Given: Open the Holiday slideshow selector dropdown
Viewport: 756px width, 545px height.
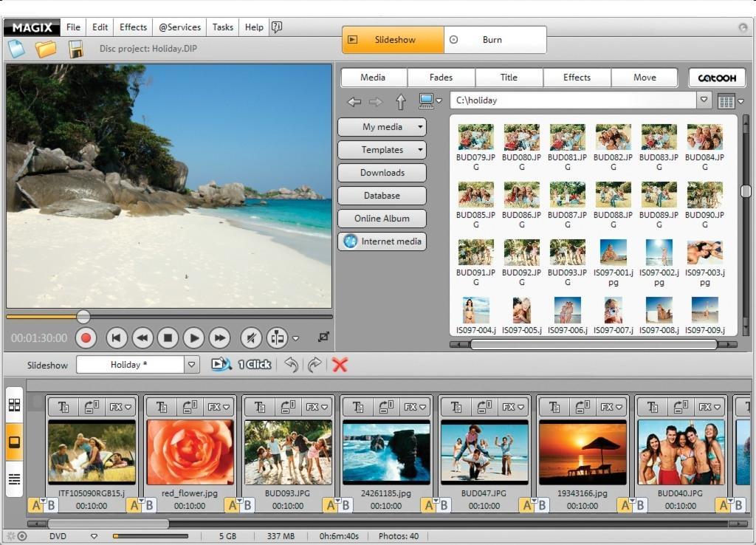Looking at the screenshot, I should [191, 365].
